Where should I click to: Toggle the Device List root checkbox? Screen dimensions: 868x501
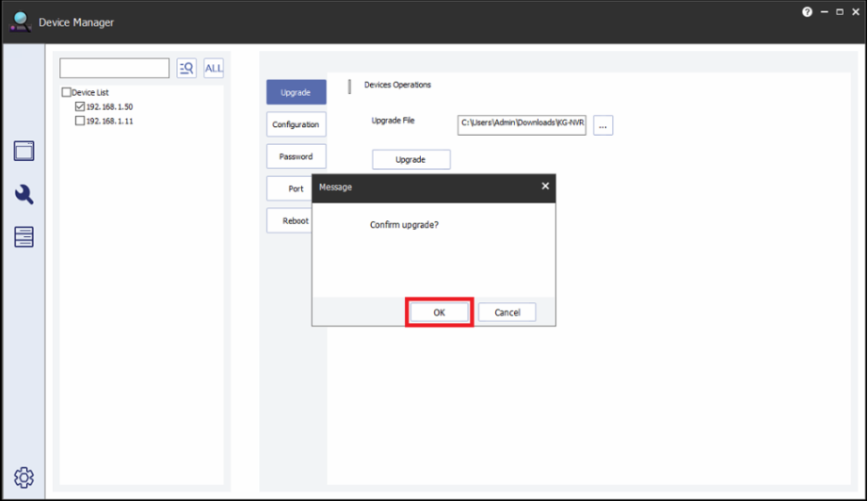coord(67,92)
